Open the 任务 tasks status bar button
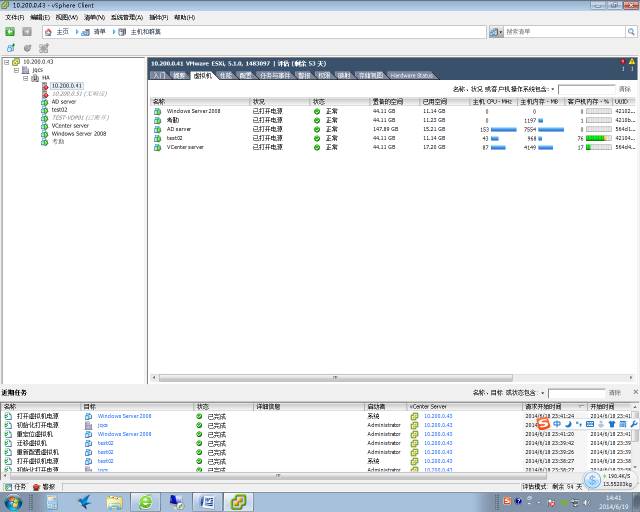 click(x=15, y=487)
